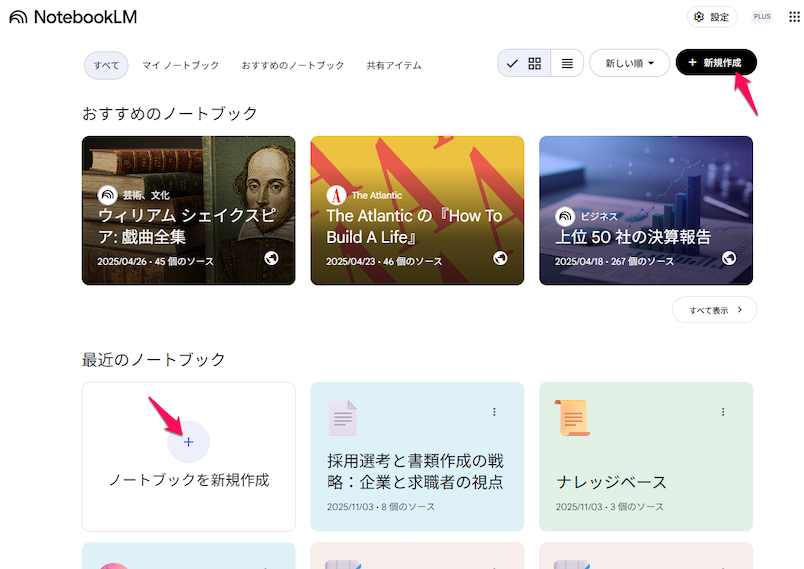This screenshot has height=569, width=804.
Task: Open the 設定 settings button
Action: [712, 17]
